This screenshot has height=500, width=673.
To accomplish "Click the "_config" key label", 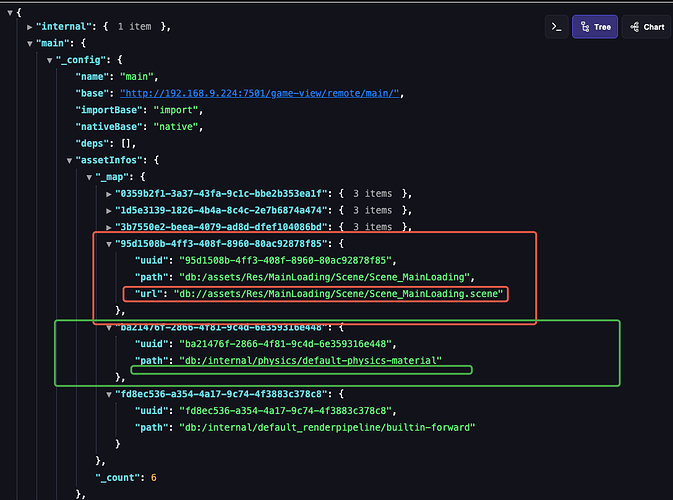I will pos(81,60).
